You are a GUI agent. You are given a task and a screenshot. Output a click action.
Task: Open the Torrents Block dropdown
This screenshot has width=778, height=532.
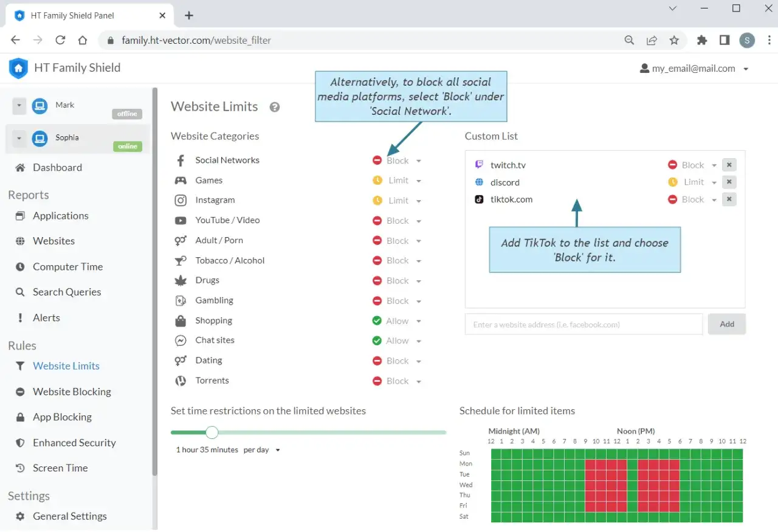pyautogui.click(x=398, y=381)
